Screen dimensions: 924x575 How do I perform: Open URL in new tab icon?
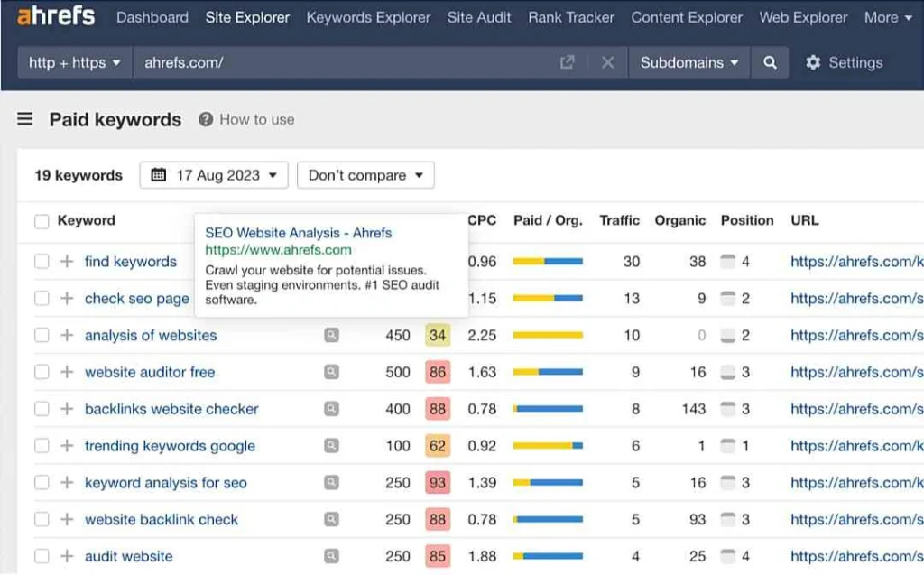pos(567,62)
